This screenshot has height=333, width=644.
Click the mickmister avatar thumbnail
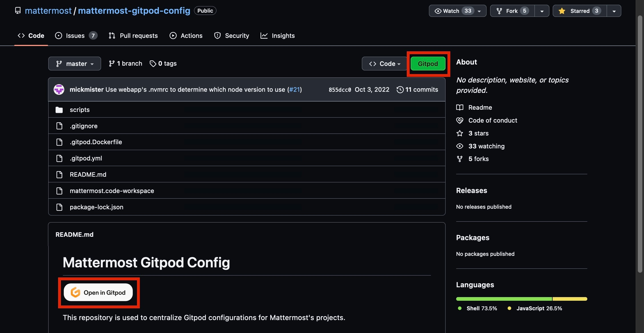click(59, 89)
